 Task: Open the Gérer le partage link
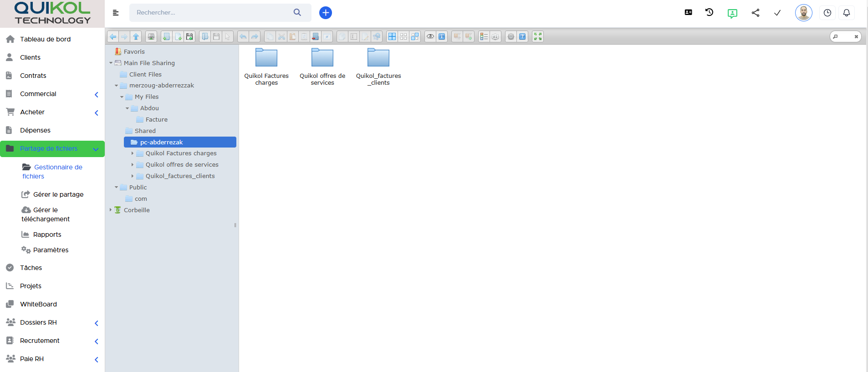58,194
